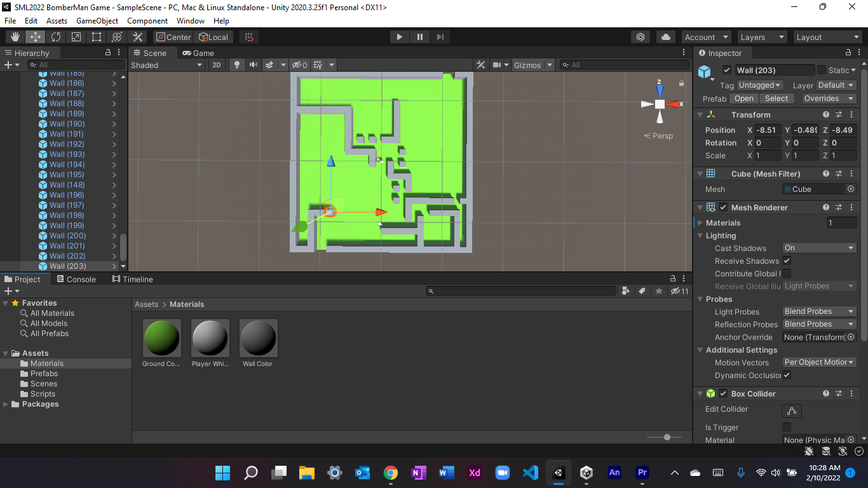Switch to the Timeline tab
Screen dimensions: 868x488
click(132, 279)
